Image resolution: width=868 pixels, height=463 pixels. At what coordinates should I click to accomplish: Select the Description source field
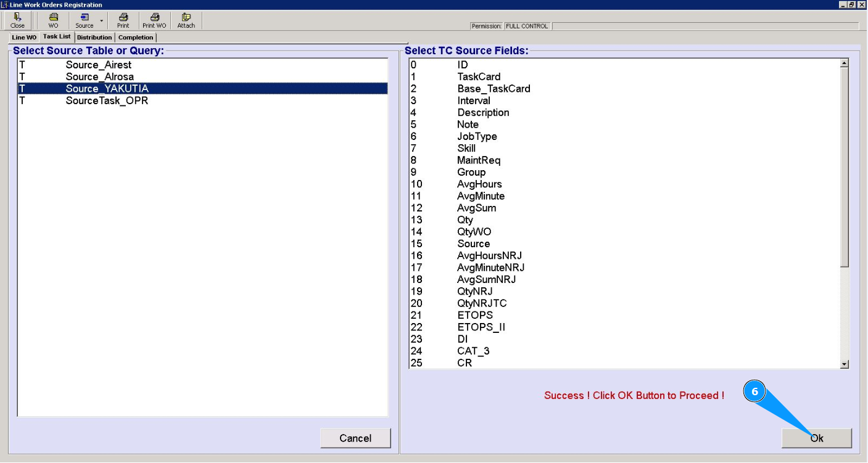[x=624, y=112]
